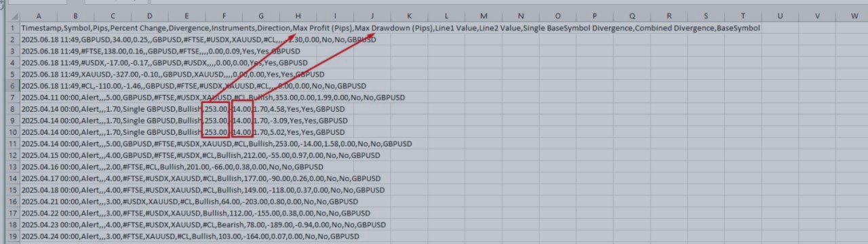Viewport: 868px width, 244px height.
Task: Select column P header
Action: click(595, 16)
